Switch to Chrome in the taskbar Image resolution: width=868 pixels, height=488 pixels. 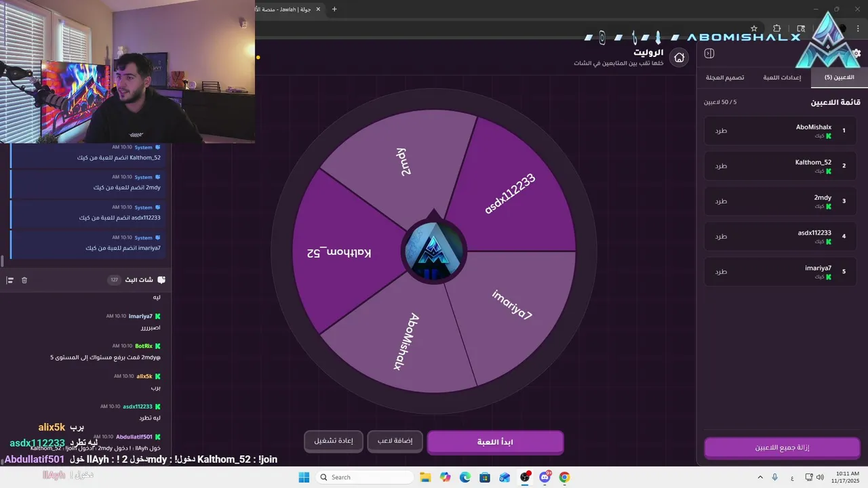coord(564,477)
